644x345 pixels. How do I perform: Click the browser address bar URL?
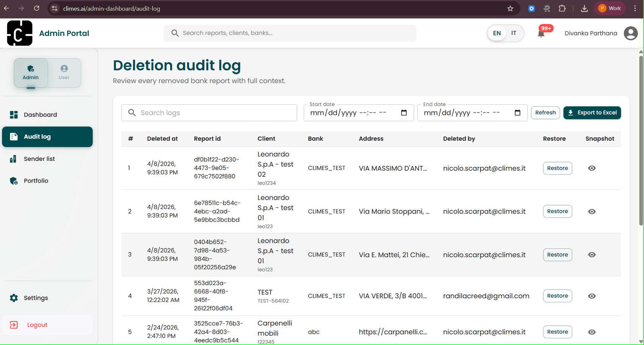coord(112,8)
